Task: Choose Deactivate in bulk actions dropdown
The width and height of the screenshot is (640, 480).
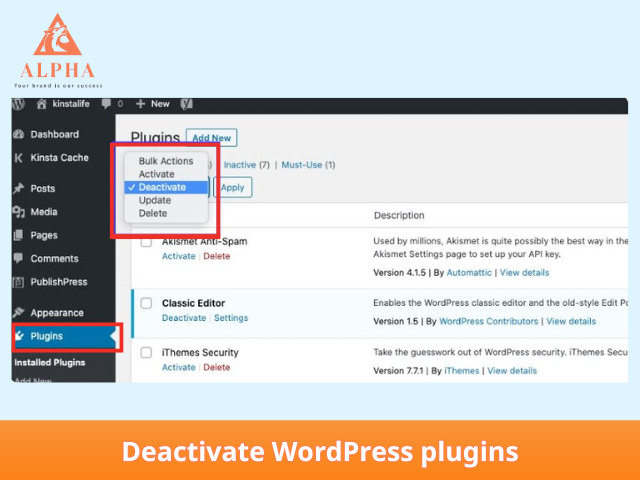Action: pyautogui.click(x=162, y=187)
